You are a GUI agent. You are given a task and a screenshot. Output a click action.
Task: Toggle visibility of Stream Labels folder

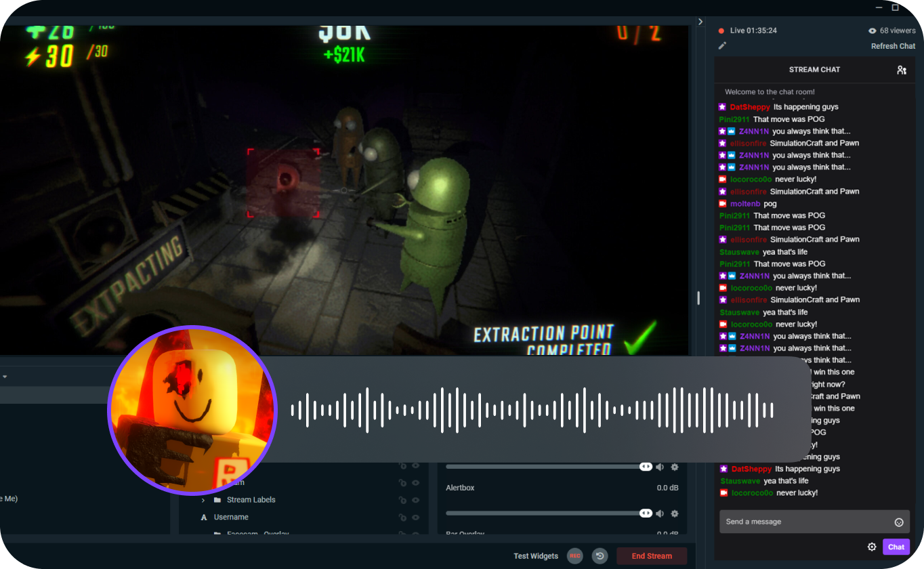416,500
